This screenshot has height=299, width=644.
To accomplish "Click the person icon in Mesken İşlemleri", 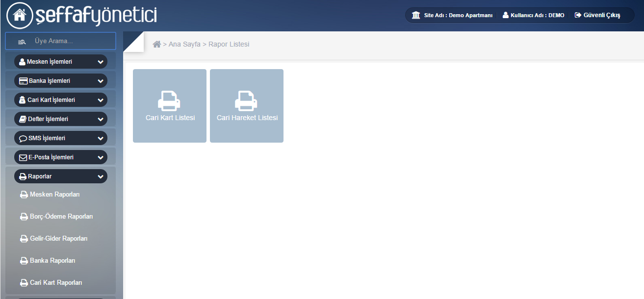I will tap(22, 62).
